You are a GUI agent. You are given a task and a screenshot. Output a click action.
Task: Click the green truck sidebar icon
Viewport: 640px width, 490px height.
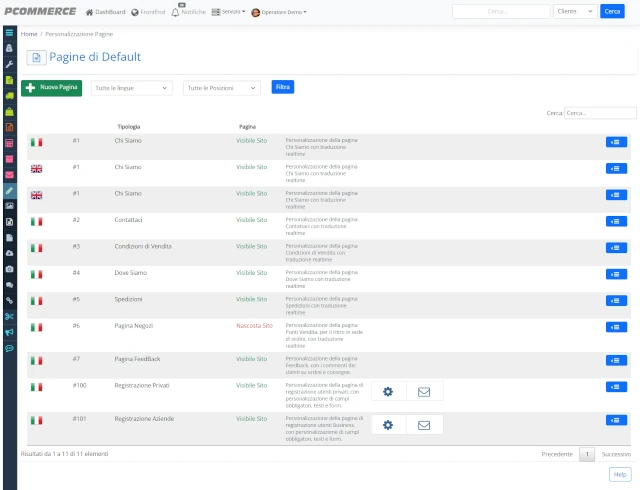pyautogui.click(x=9, y=96)
